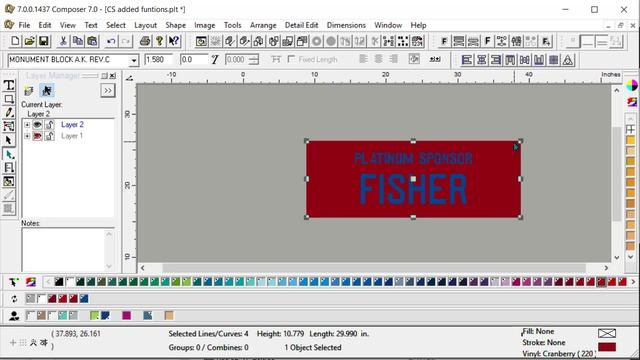Pick the magenta swatch in bottom user palette

[127, 316]
